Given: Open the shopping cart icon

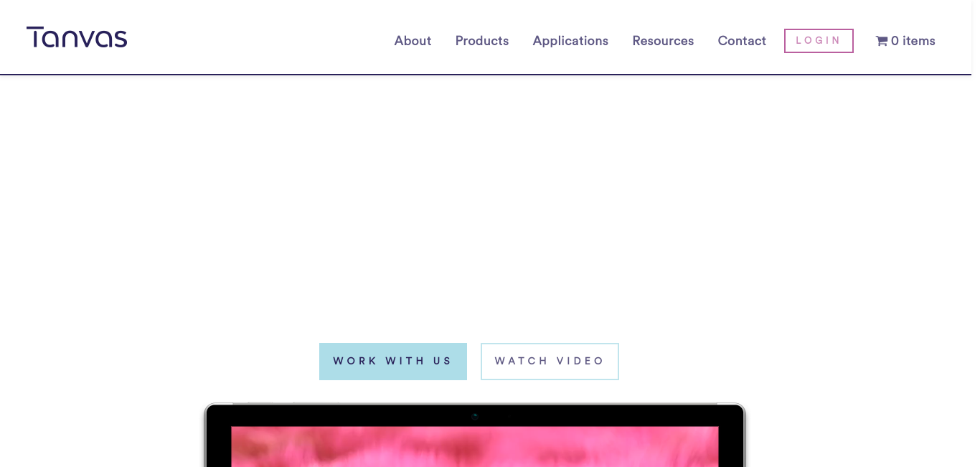Looking at the screenshot, I should pos(882,41).
